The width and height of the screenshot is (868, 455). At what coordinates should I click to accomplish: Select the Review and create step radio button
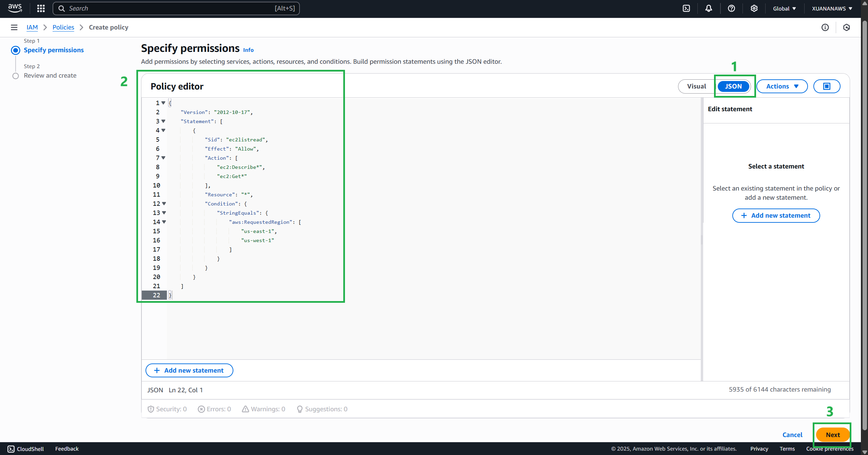(15, 76)
